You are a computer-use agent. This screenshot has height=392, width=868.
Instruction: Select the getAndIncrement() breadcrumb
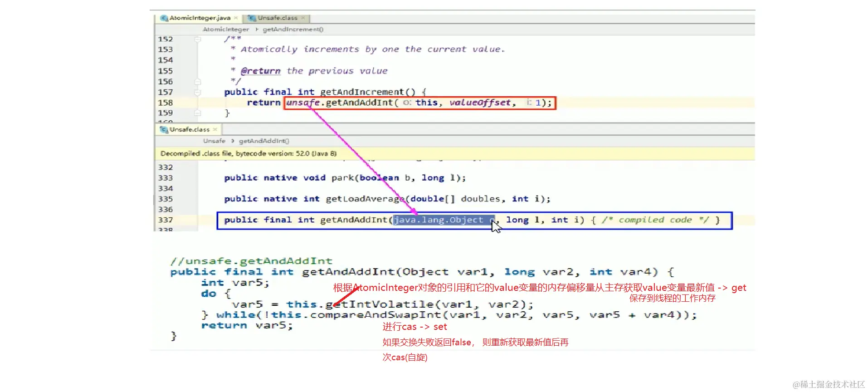click(293, 29)
